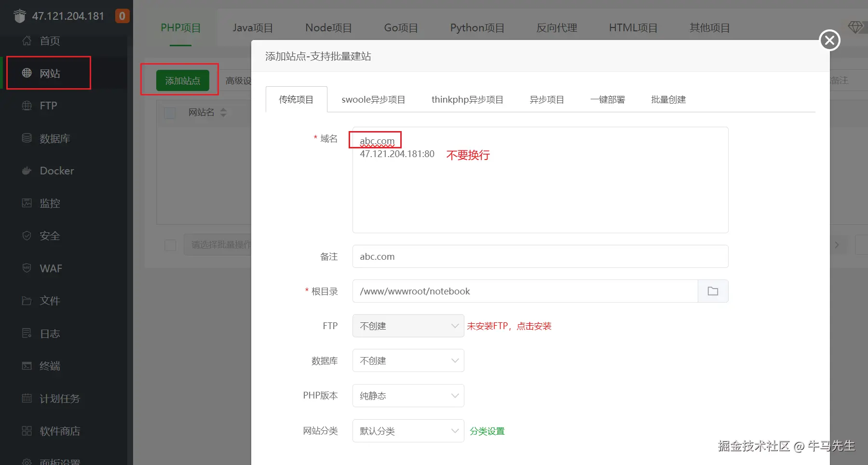
Task: Switch to the 批量创建 tab
Action: [668, 99]
